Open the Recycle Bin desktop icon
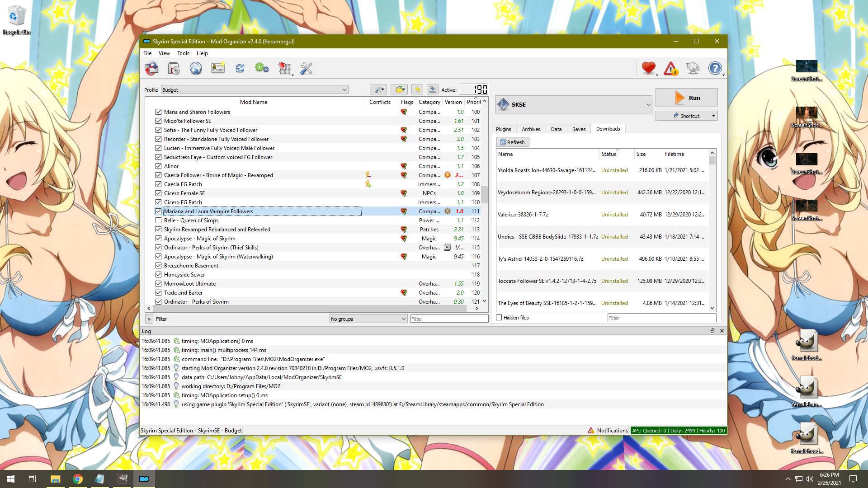 (x=17, y=20)
